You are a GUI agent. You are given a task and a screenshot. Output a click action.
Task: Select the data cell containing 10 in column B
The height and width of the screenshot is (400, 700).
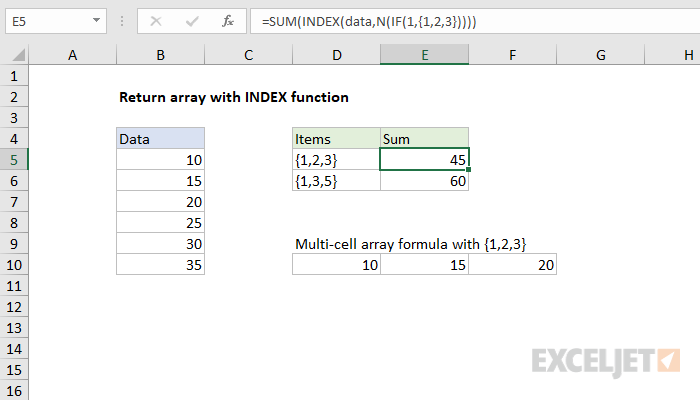pyautogui.click(x=160, y=160)
